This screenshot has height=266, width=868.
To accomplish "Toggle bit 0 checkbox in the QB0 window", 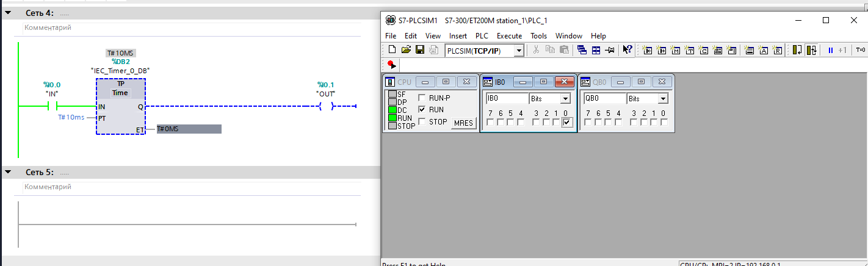I will click(664, 123).
